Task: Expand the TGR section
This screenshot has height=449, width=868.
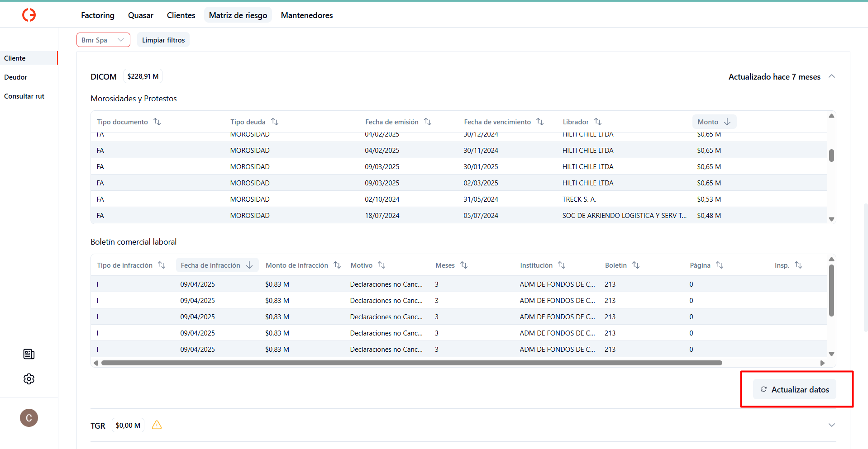Action: click(832, 425)
